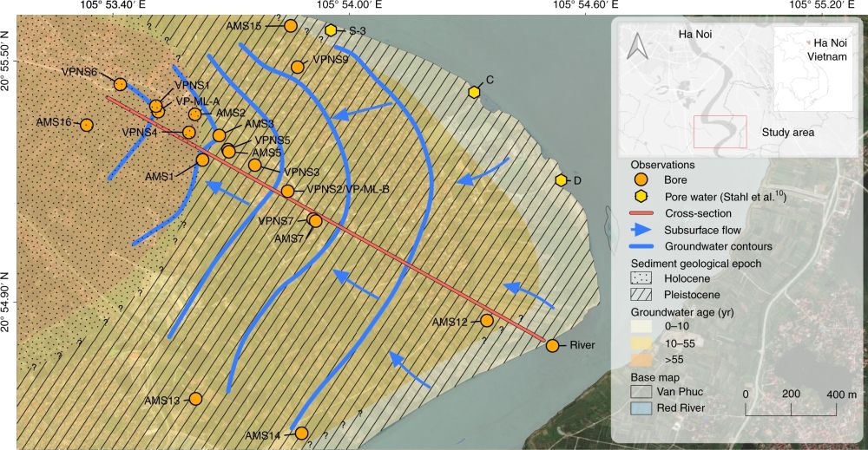This screenshot has height=450, width=868.
Task: Select the AMS13 bore marker
Action: pyautogui.click(x=194, y=399)
